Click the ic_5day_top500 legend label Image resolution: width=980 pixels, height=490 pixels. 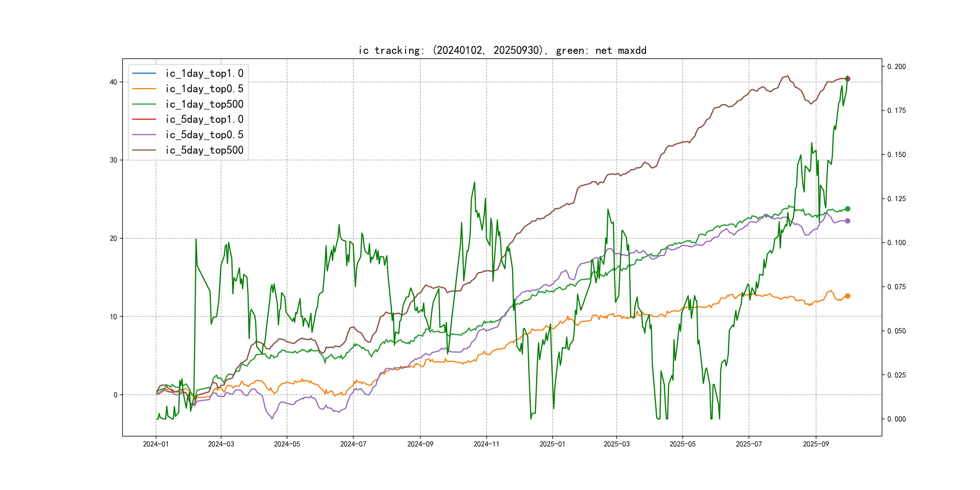204,150
